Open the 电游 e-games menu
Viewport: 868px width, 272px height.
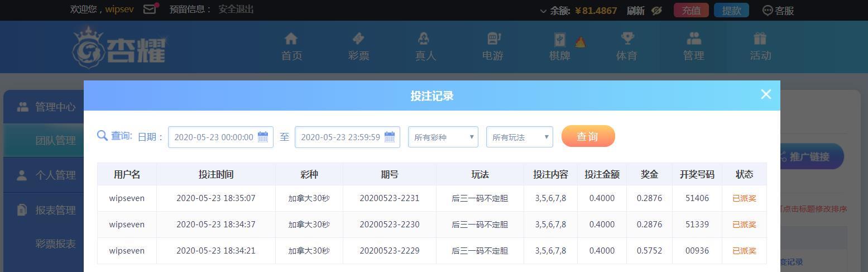coord(492,47)
